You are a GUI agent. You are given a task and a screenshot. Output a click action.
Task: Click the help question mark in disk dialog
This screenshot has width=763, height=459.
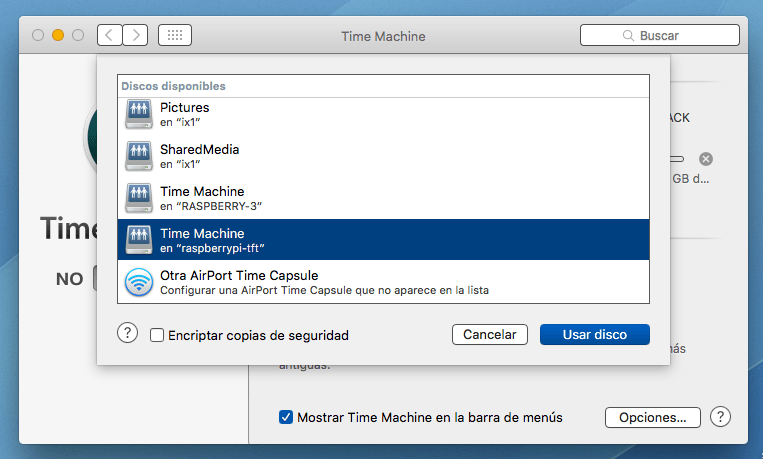(x=127, y=334)
